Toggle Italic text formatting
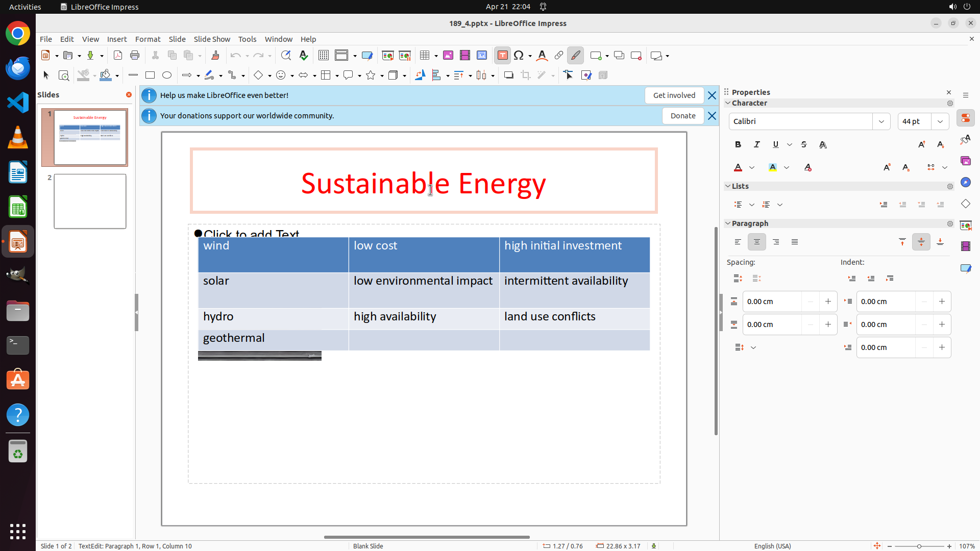Image resolution: width=980 pixels, height=551 pixels. [x=757, y=144]
